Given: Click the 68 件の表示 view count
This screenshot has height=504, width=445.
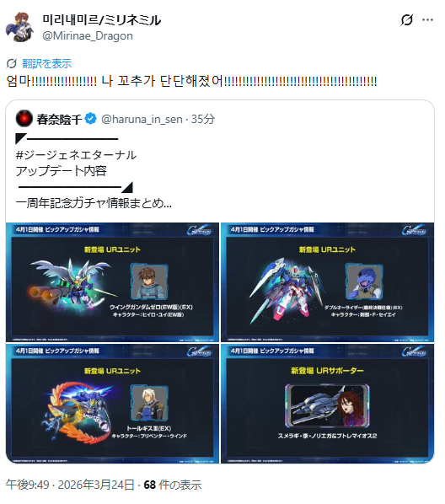Looking at the screenshot, I should click(x=173, y=485).
